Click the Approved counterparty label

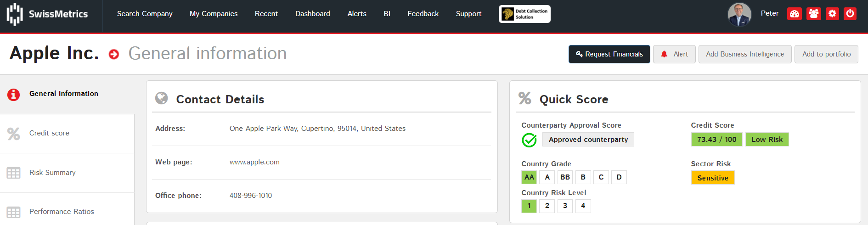pos(588,140)
